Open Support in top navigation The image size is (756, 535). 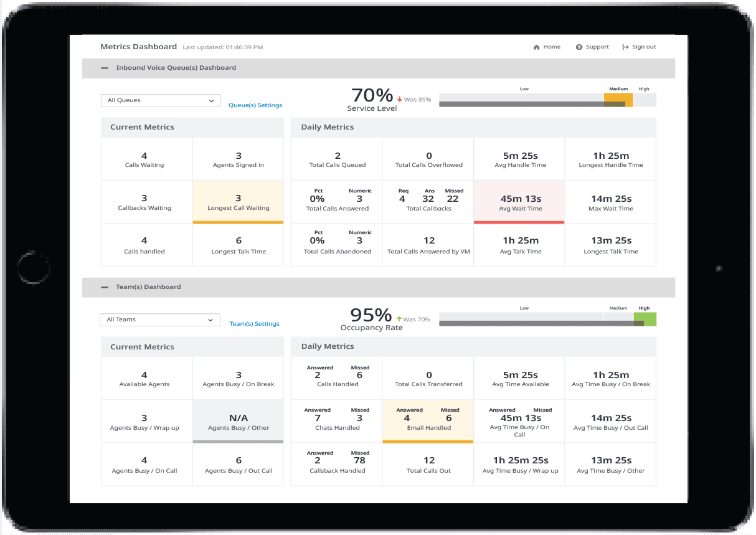pos(597,47)
